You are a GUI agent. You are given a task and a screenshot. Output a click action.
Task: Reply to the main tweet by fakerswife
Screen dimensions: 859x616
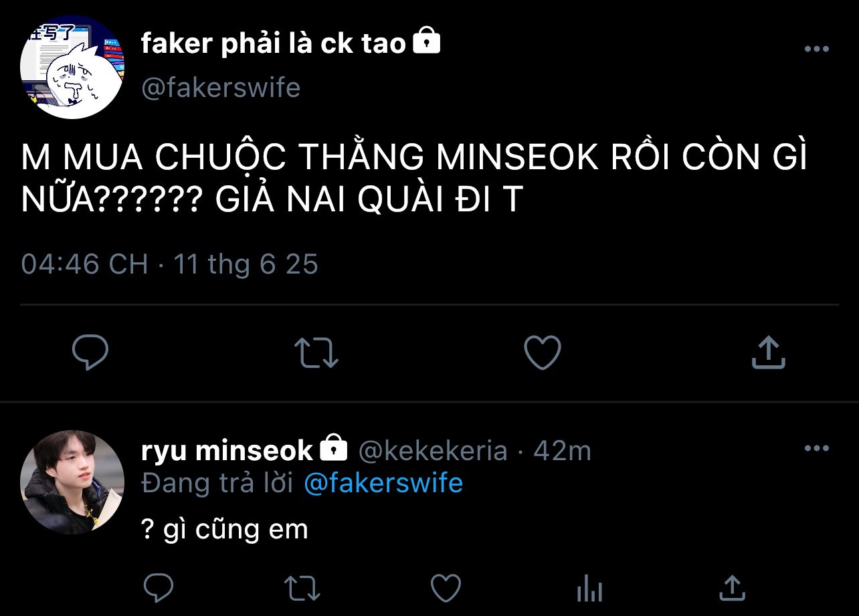pyautogui.click(x=90, y=352)
